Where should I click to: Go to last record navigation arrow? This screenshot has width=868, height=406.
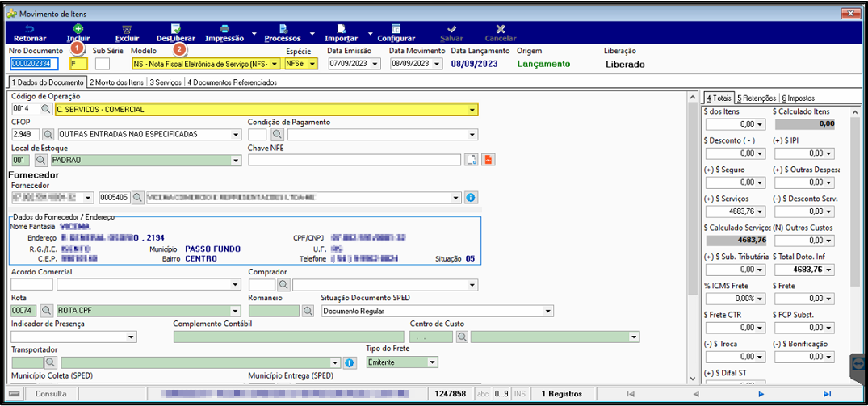(x=827, y=394)
